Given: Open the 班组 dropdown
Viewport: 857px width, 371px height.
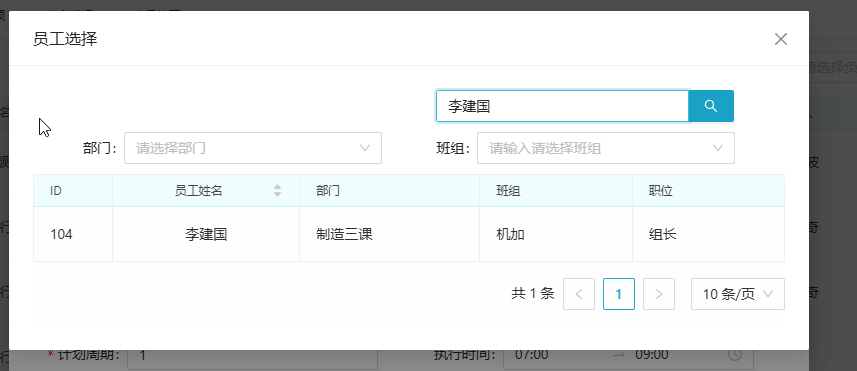Looking at the screenshot, I should (606, 148).
